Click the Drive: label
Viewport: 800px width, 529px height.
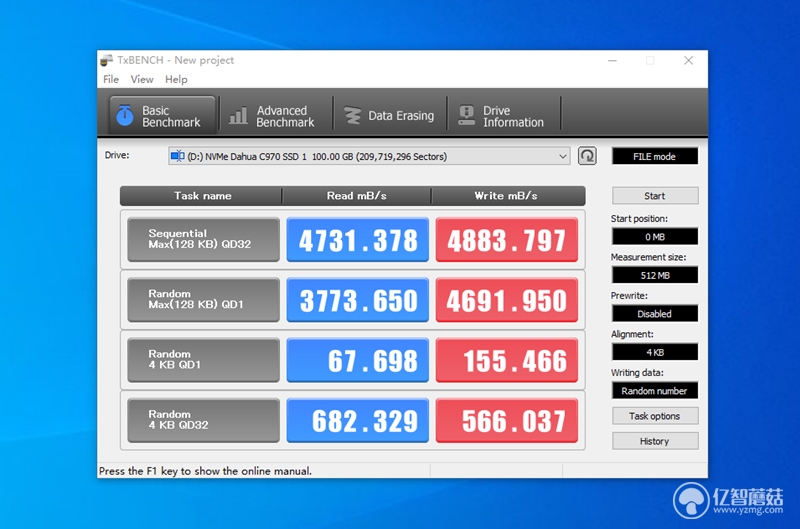click(117, 155)
